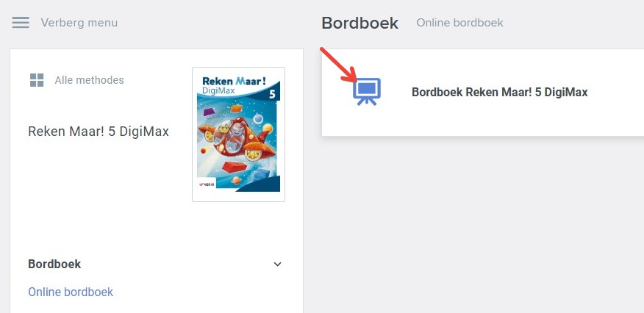This screenshot has height=313, width=644.
Task: Click the orange block on cover's upper area
Action: [236, 108]
